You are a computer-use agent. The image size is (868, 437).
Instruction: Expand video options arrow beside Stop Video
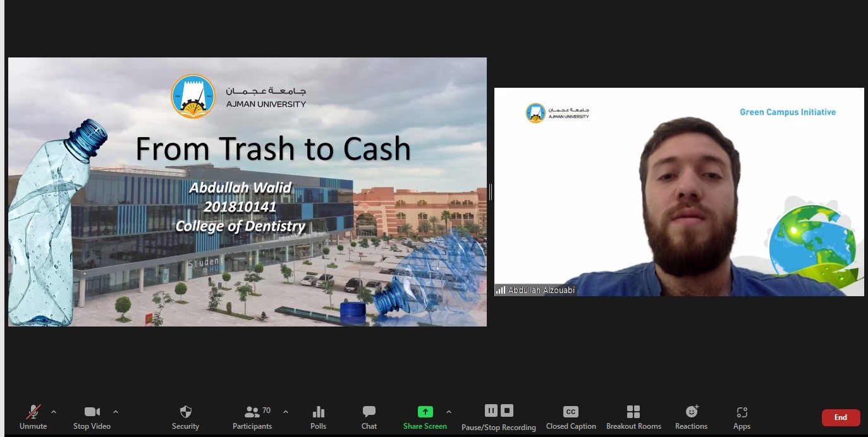(x=115, y=412)
